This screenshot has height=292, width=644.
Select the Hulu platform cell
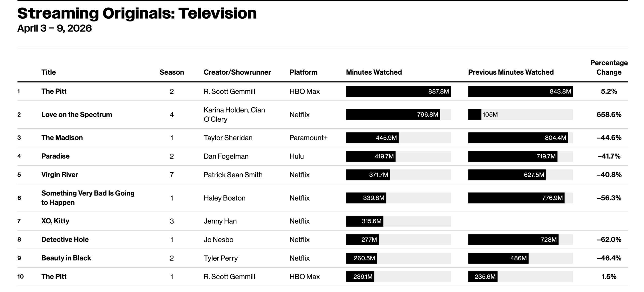click(297, 156)
